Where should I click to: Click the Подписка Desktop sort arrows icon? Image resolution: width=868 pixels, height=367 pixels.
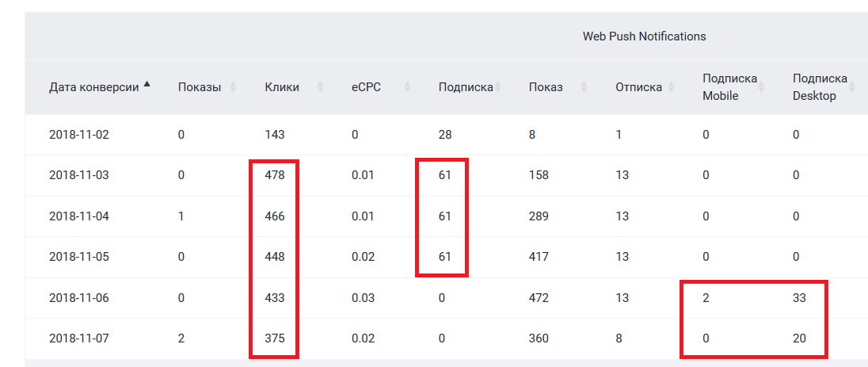coord(851,87)
